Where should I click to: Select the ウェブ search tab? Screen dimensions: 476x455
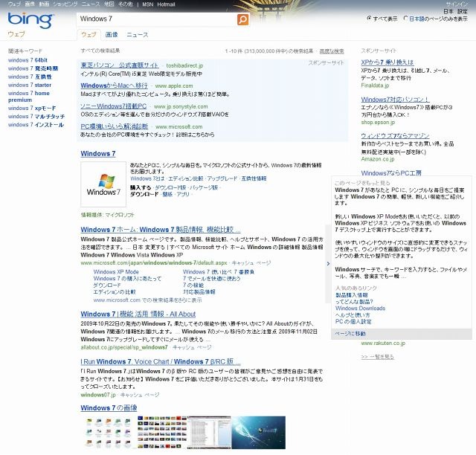tap(89, 35)
